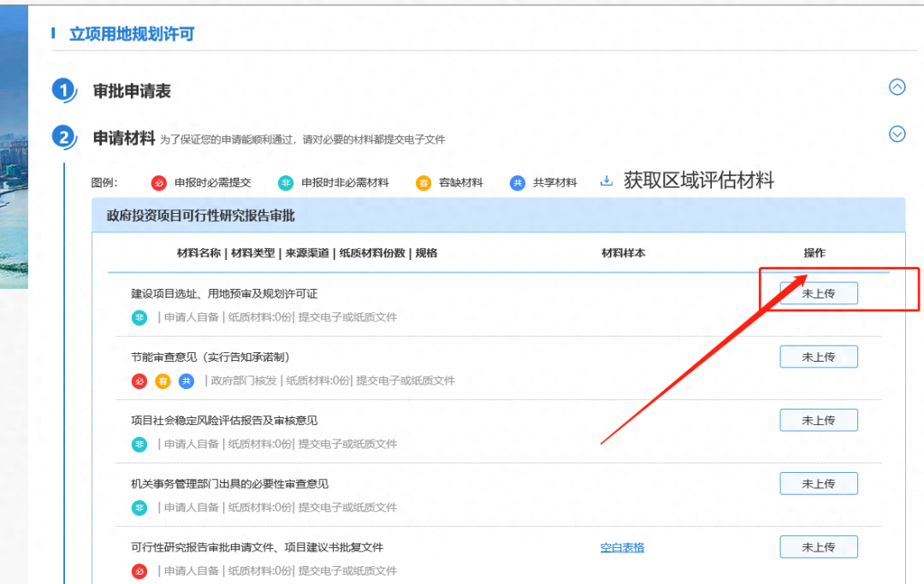Upload file for 项目社会稳定风险评估报告及审核意见
This screenshot has width=924, height=584.
pos(818,420)
